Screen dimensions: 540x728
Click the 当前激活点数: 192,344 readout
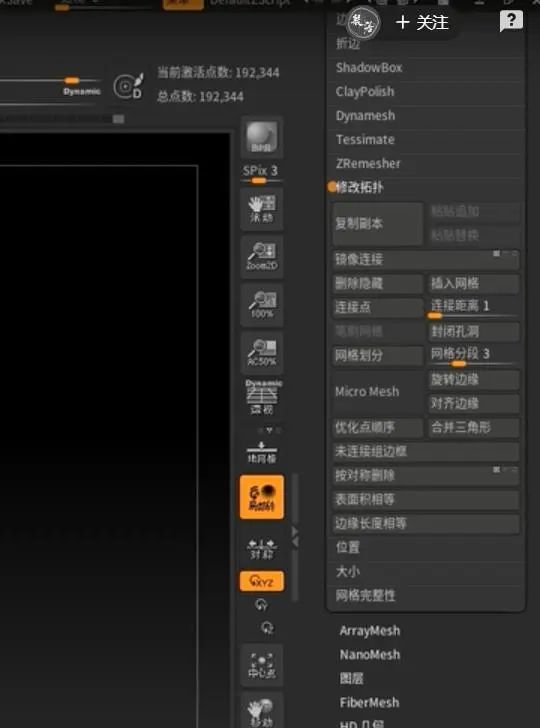pos(218,73)
